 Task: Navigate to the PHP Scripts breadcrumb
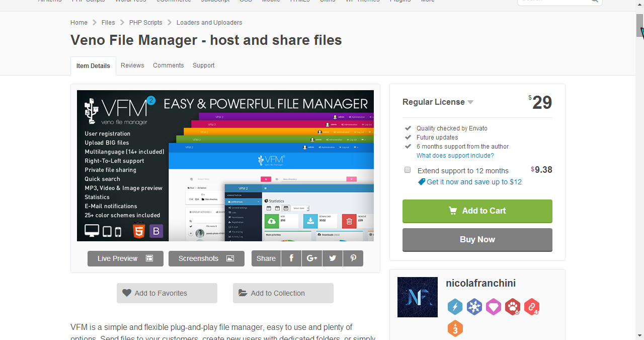[x=146, y=23]
